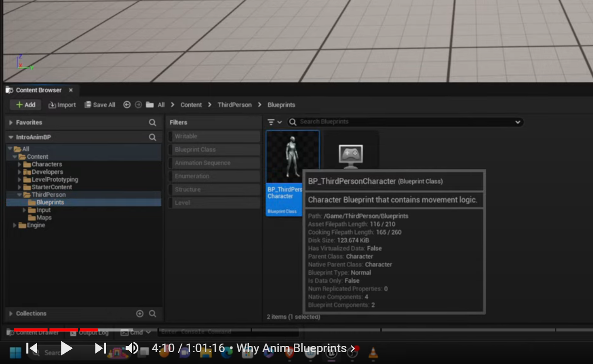Skip to the previous video
Image resolution: width=593 pixels, height=364 pixels.
[32, 348]
